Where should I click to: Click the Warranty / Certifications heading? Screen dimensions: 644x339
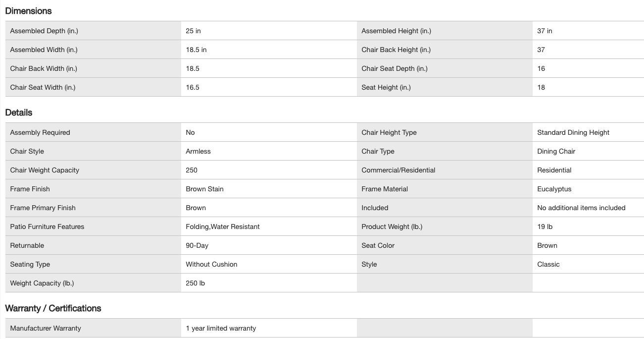coord(53,308)
